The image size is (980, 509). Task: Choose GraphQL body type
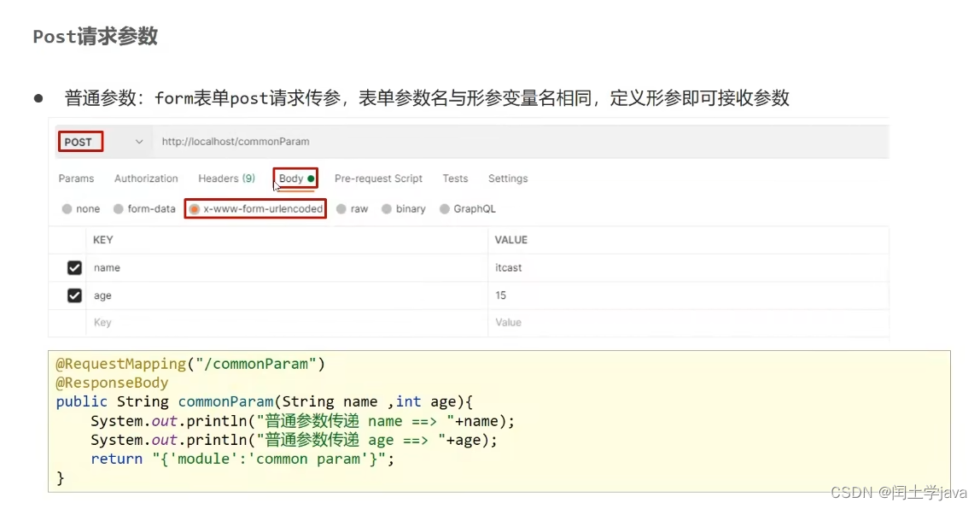pos(445,209)
